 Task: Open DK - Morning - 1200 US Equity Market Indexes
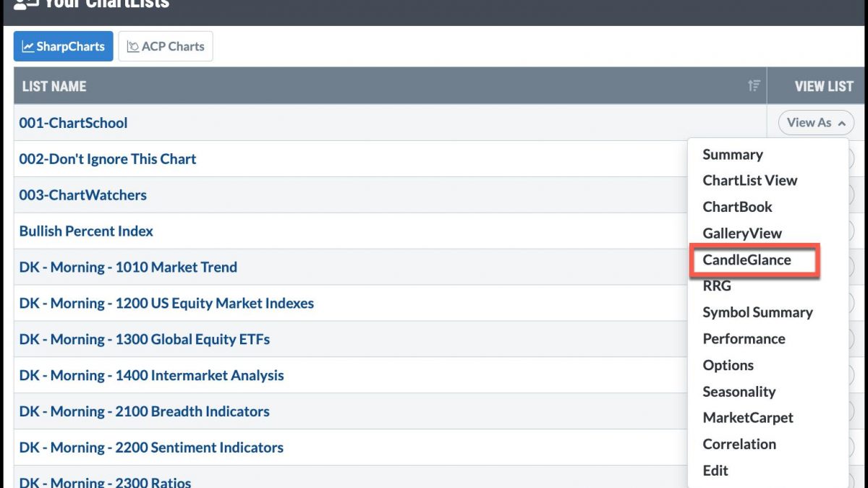point(166,304)
